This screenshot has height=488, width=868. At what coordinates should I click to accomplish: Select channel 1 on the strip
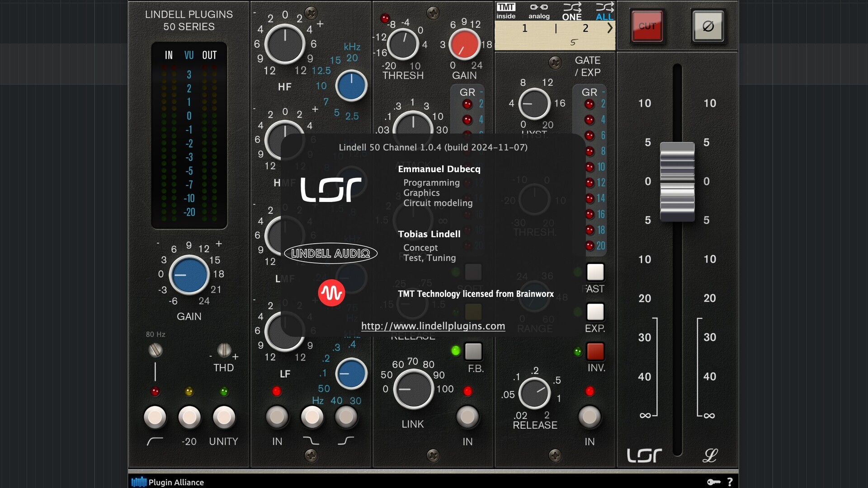524,28
